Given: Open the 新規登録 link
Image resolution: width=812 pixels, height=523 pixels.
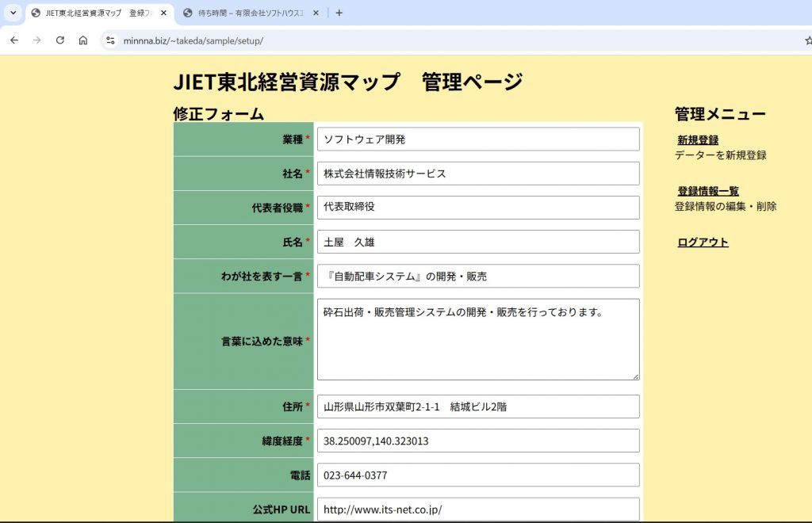Looking at the screenshot, I should [698, 140].
